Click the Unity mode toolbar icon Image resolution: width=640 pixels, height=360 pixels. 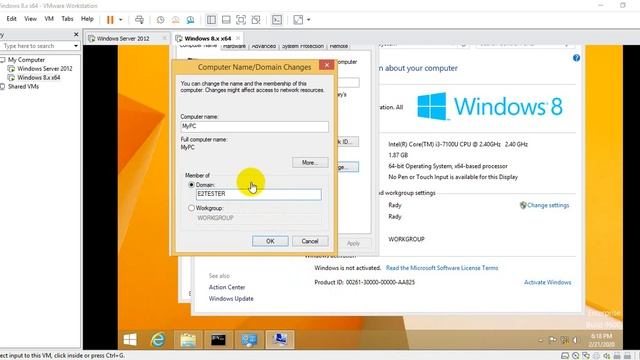(256, 20)
